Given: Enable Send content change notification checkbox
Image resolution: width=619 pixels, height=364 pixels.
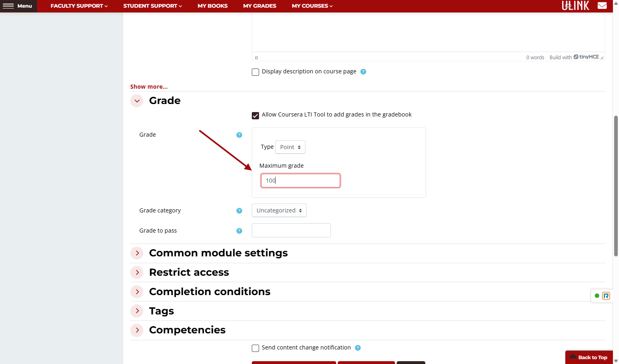Looking at the screenshot, I should tap(255, 348).
